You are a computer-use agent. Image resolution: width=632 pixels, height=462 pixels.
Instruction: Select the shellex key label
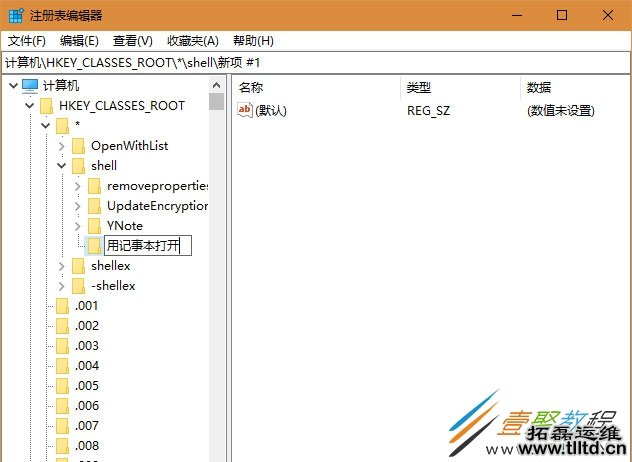[x=110, y=266]
